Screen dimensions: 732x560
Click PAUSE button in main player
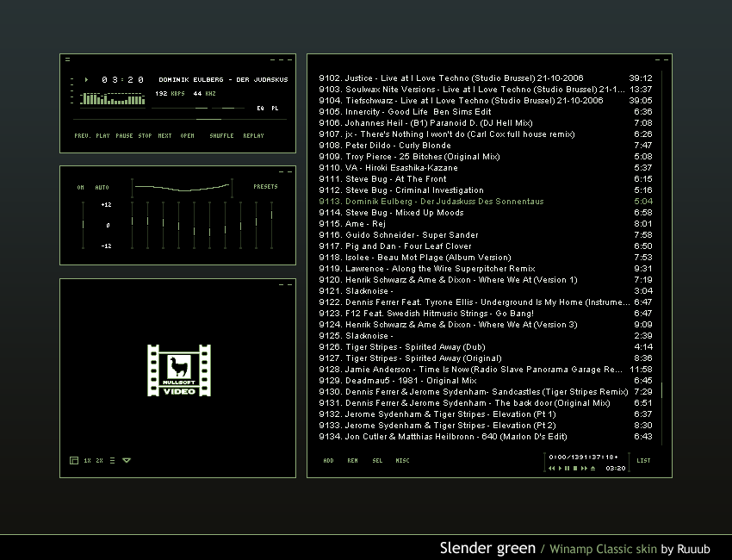pos(124,136)
